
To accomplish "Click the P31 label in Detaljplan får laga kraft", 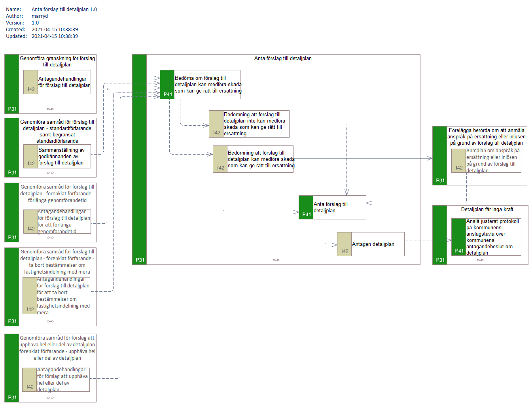I will pos(440,260).
